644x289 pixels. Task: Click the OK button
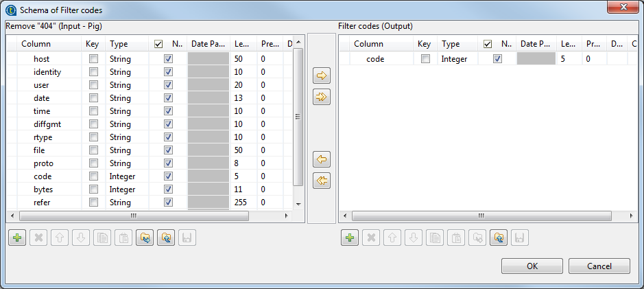coord(532,266)
